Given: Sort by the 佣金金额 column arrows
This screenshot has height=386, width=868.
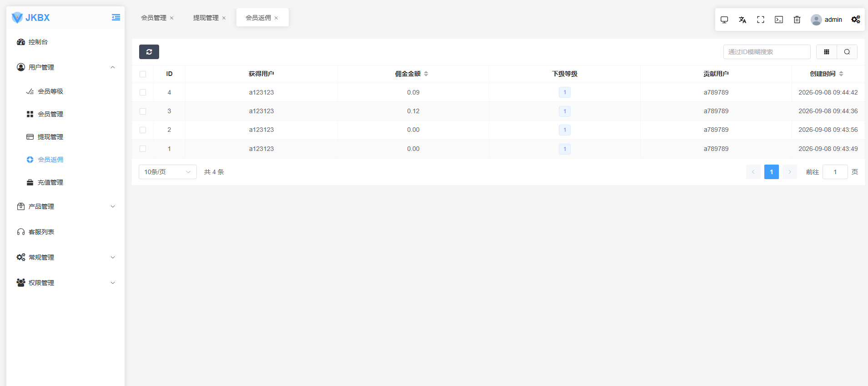Looking at the screenshot, I should point(426,74).
